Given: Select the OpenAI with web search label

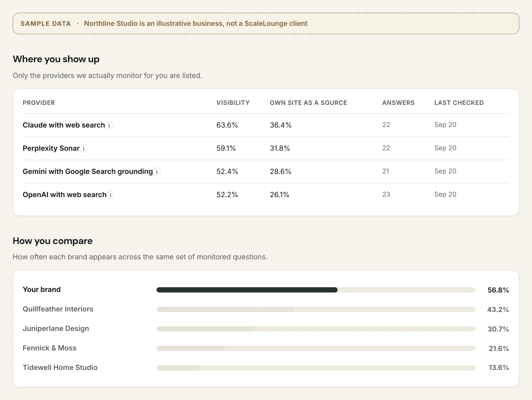Looking at the screenshot, I should pos(65,195).
